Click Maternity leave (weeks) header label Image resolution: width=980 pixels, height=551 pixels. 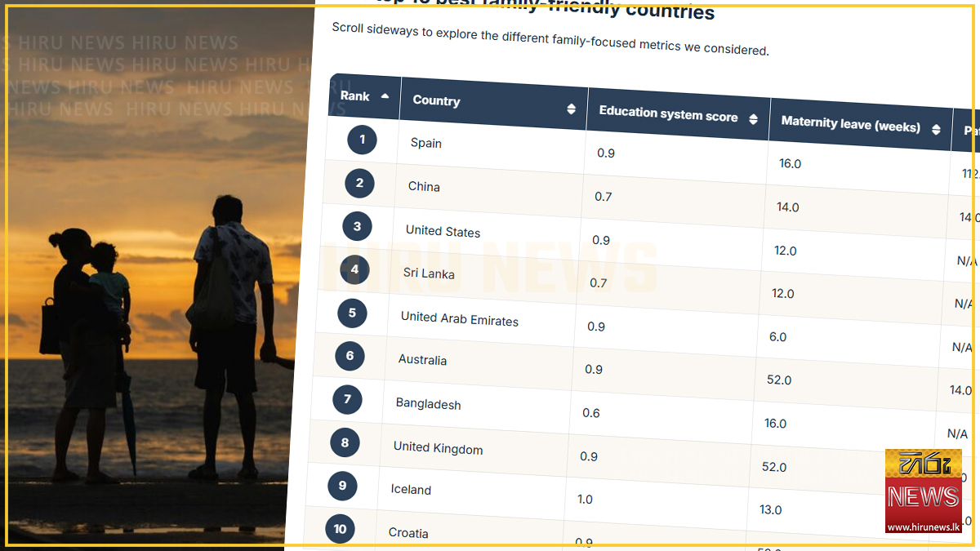850,124
